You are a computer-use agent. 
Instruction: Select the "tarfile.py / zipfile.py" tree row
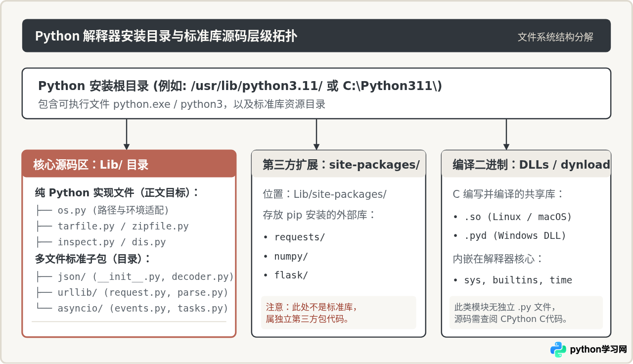pyautogui.click(x=112, y=227)
